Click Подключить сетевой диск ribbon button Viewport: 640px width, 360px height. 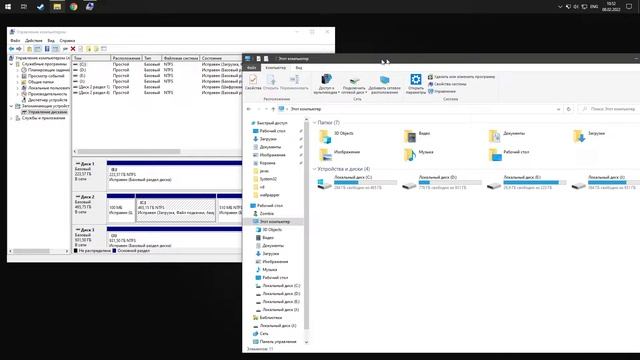pos(354,85)
